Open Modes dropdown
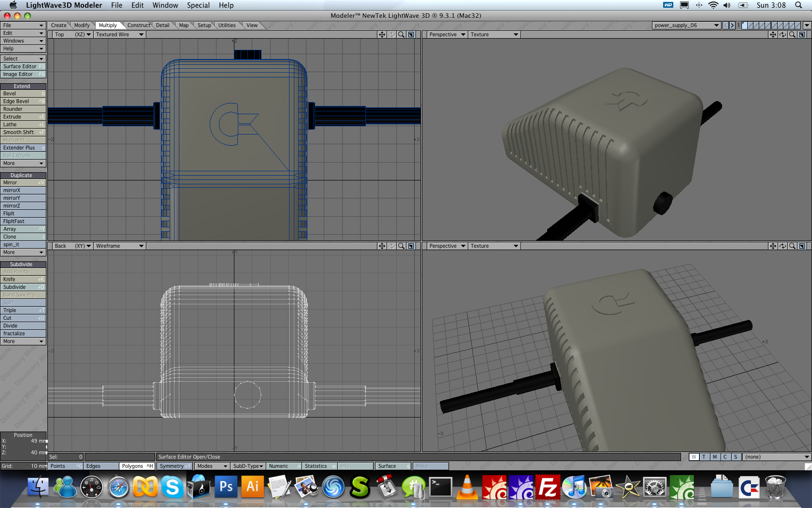Image resolution: width=812 pixels, height=508 pixels. 212,466
